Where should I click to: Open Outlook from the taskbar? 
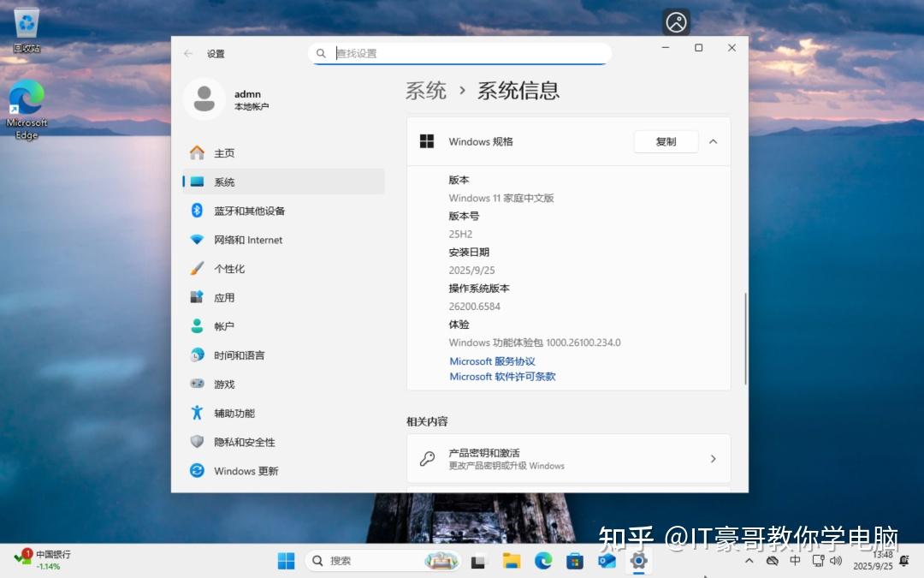pos(607,561)
